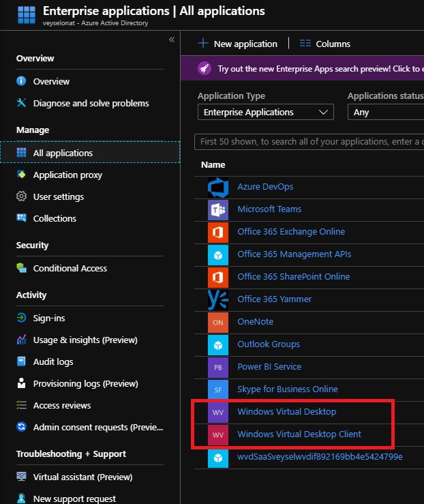
Task: Open Audit logs
Action: pos(53,362)
